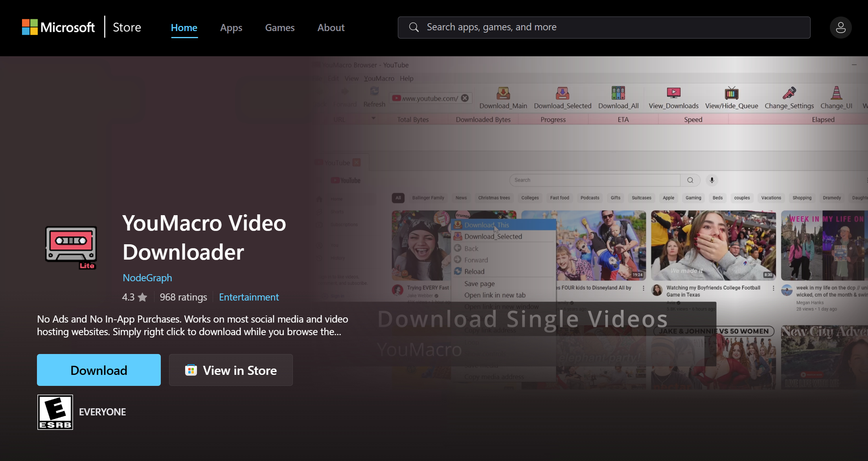This screenshot has height=461, width=868.
Task: Toggle the Apple category filter chip
Action: click(668, 198)
